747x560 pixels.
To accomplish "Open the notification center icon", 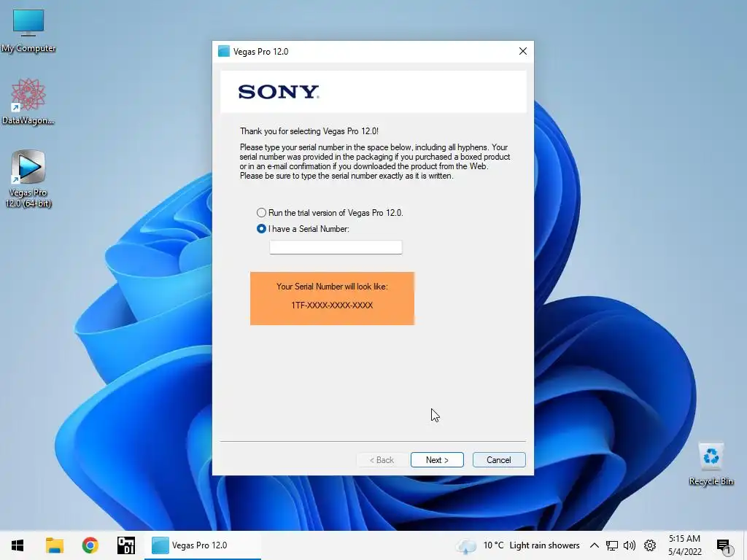I will pyautogui.click(x=724, y=545).
